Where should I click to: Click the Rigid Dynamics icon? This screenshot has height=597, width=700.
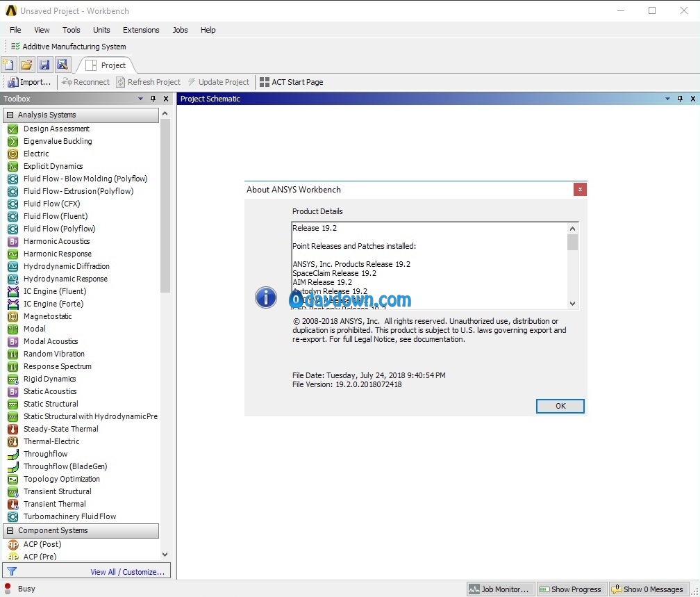click(13, 379)
